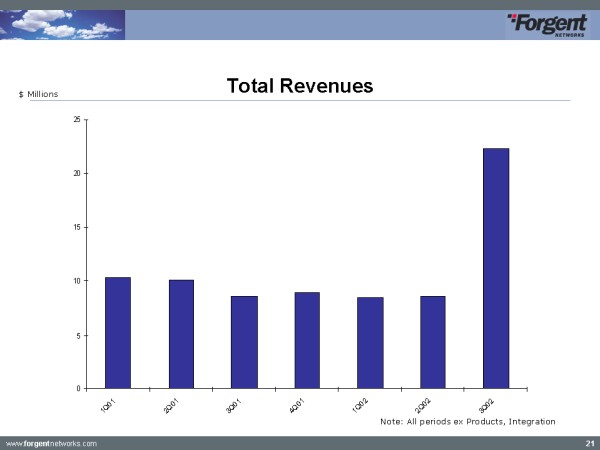600x450 pixels.
Task: Select the 1Q02 revenue bar
Action: pos(370,342)
